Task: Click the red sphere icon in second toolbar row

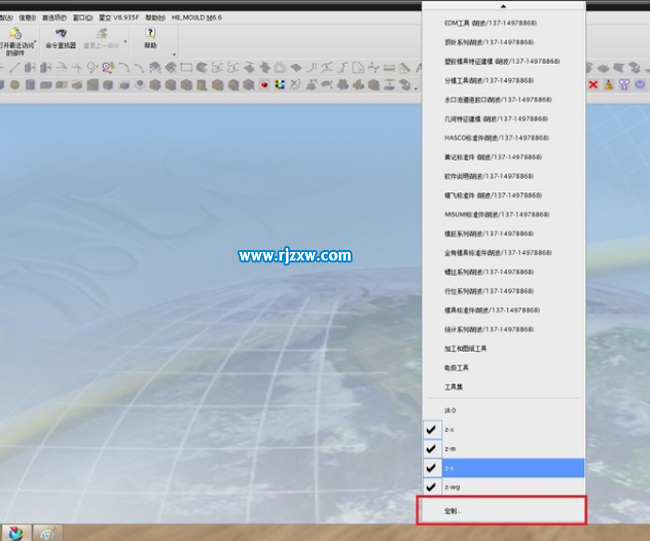Action: coord(264,85)
